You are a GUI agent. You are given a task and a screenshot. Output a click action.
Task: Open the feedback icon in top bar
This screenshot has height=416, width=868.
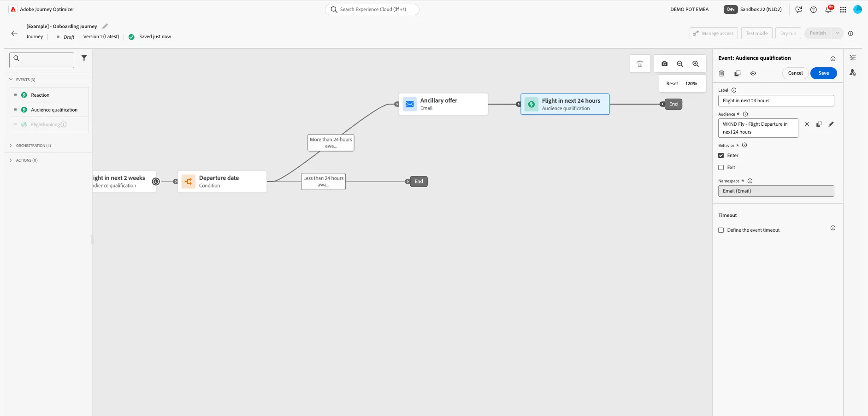799,10
